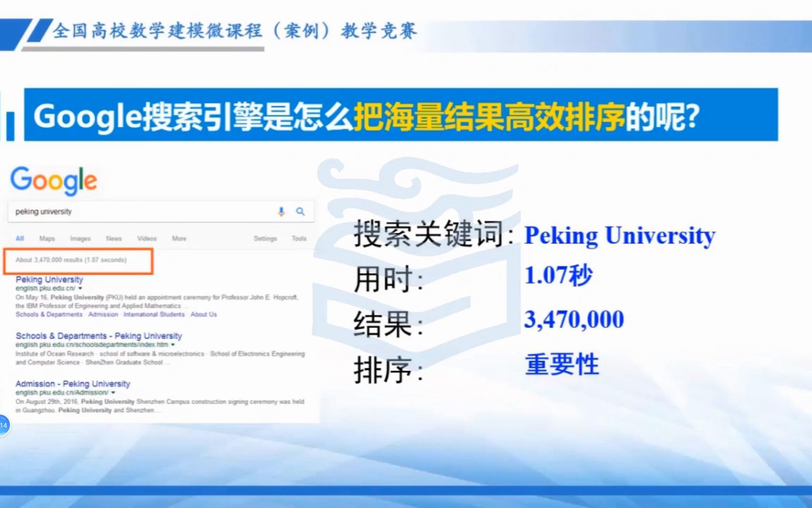The image size is (812, 508).
Task: Open "Admission - Peking University" result
Action: (72, 383)
